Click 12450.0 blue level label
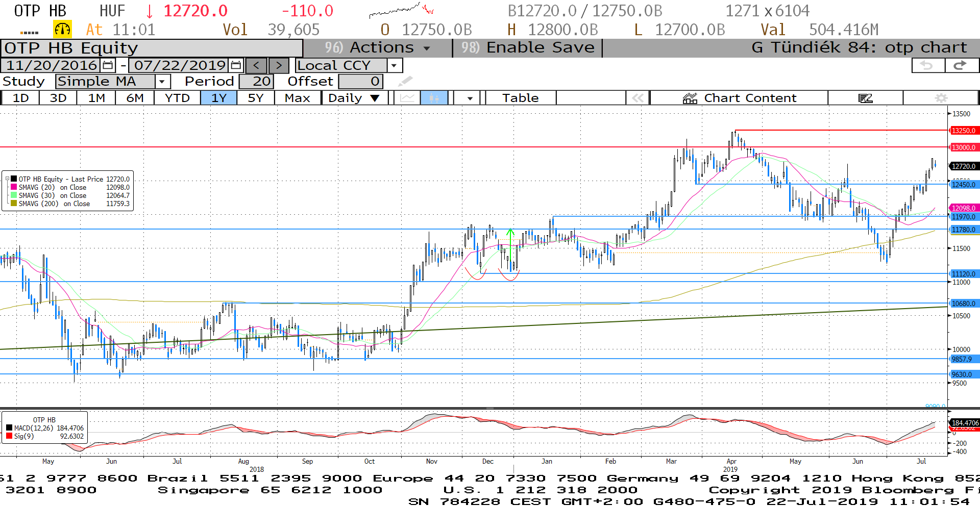Viewport: 980px width, 530px height. pos(964,185)
